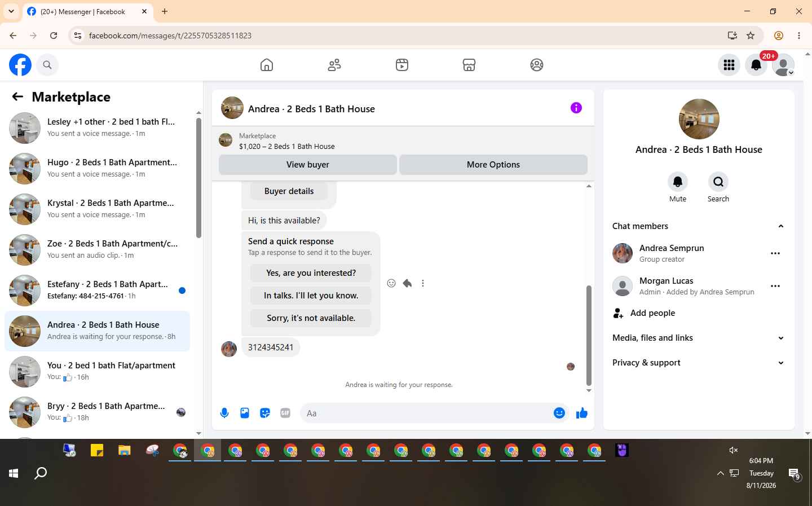812x506 pixels.
Task: Open conversation information purple icon
Action: (x=576, y=108)
